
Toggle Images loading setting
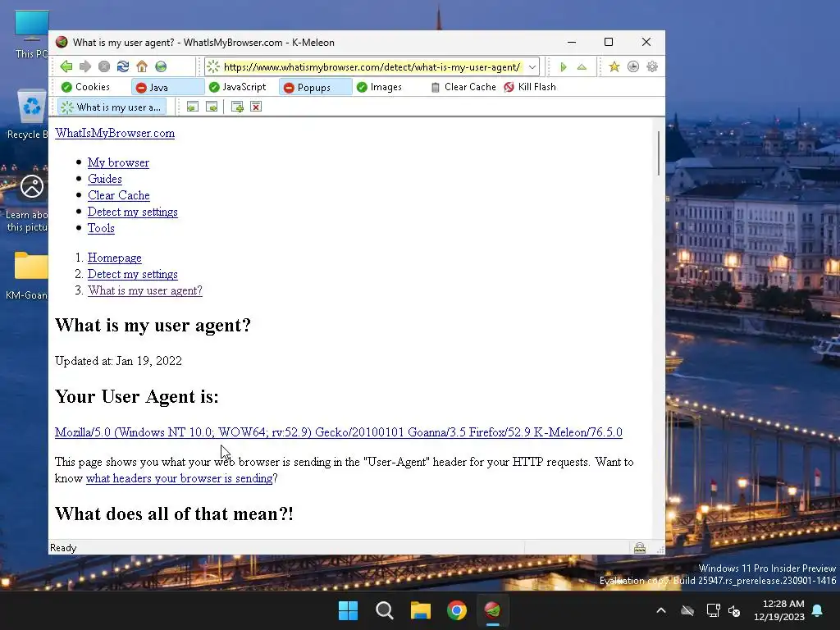[x=379, y=87]
